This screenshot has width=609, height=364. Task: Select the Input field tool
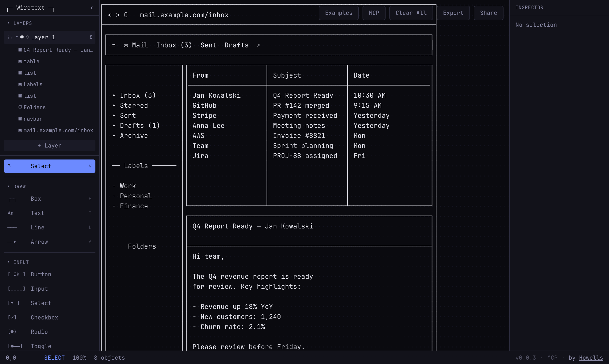39,289
